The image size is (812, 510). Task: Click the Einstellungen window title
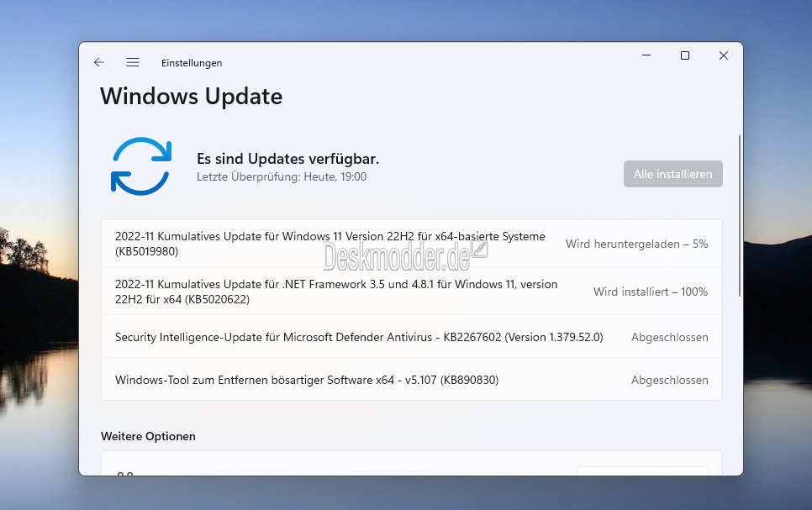click(192, 63)
